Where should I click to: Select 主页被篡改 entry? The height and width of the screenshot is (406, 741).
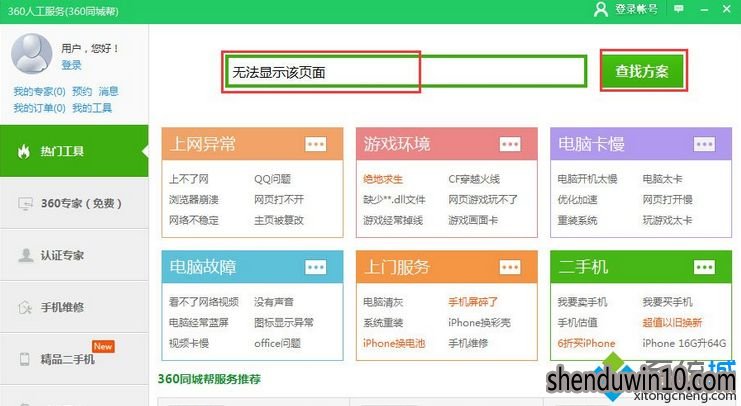pos(279,220)
